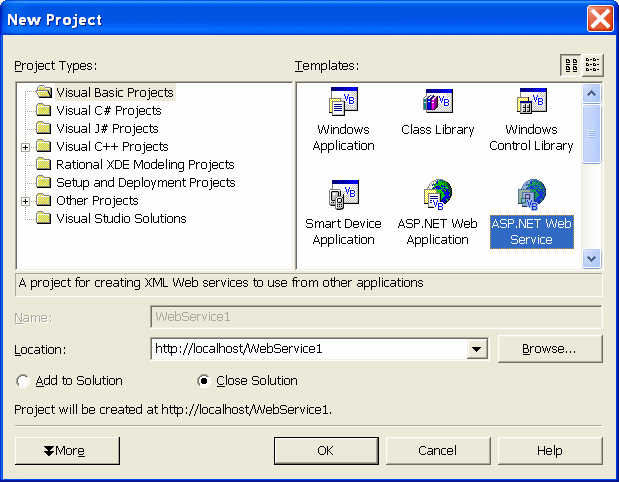Click the Rational XDE Modeling Projects folder icon
619x482 pixels.
(x=44, y=164)
